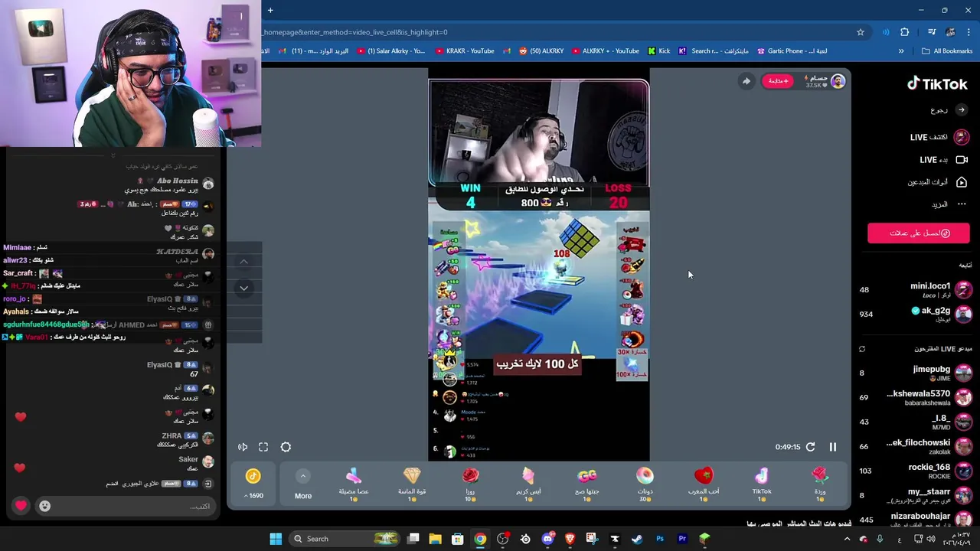
Task: Click the pink Get Coins button
Action: click(x=919, y=233)
